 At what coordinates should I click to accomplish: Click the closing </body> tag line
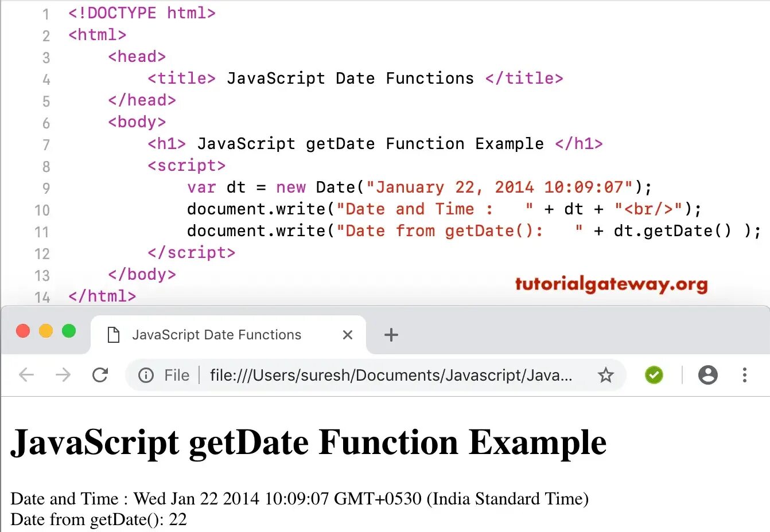(x=142, y=275)
